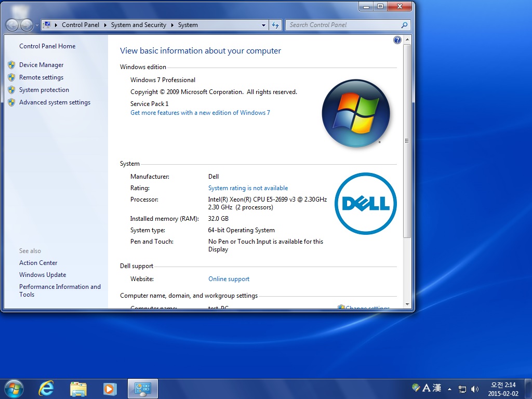Click the 64-bit Operating System text

241,230
